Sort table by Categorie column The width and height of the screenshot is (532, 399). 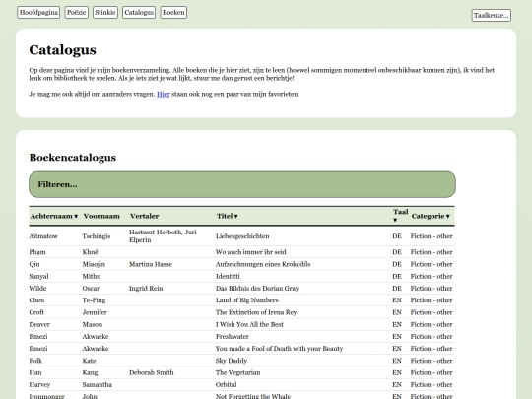(x=431, y=216)
